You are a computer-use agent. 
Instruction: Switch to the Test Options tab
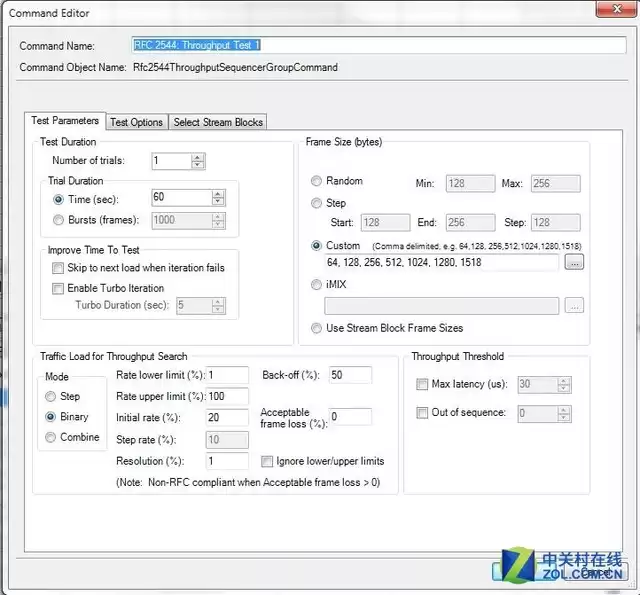tap(136, 122)
